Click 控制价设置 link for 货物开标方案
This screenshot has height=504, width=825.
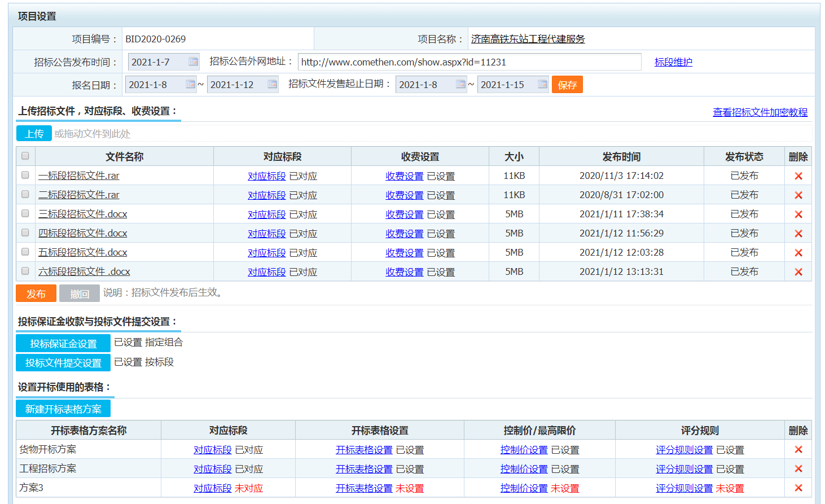[x=524, y=450]
